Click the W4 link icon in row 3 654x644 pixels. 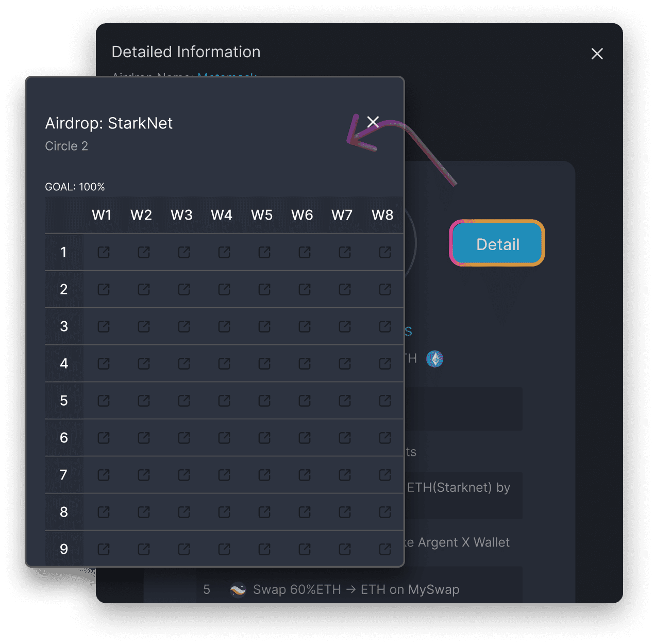[x=224, y=326]
